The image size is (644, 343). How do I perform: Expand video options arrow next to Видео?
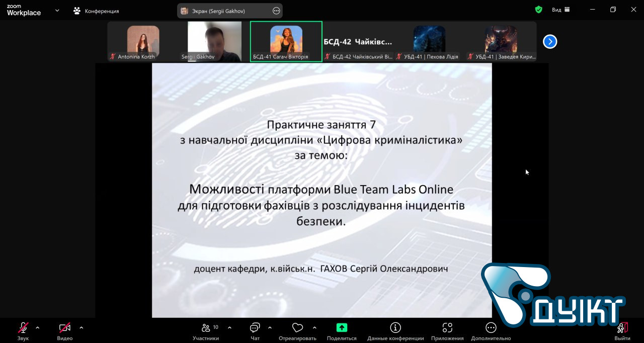81,327
